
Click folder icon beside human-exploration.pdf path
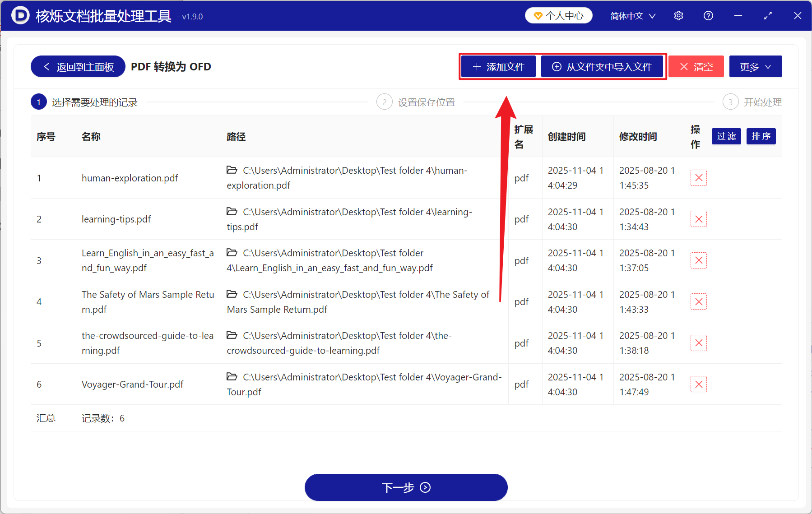tap(232, 170)
